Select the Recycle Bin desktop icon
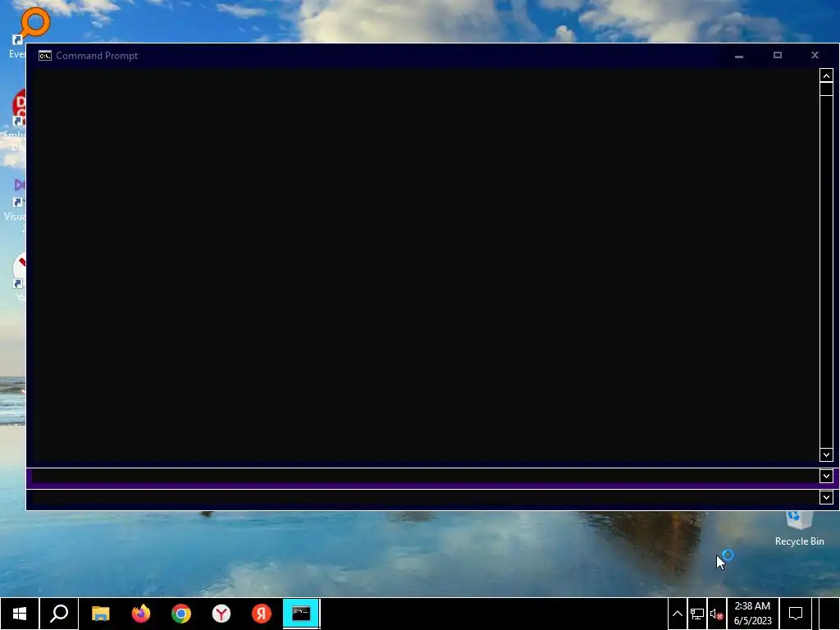Viewport: 840px width, 630px height. tap(799, 529)
